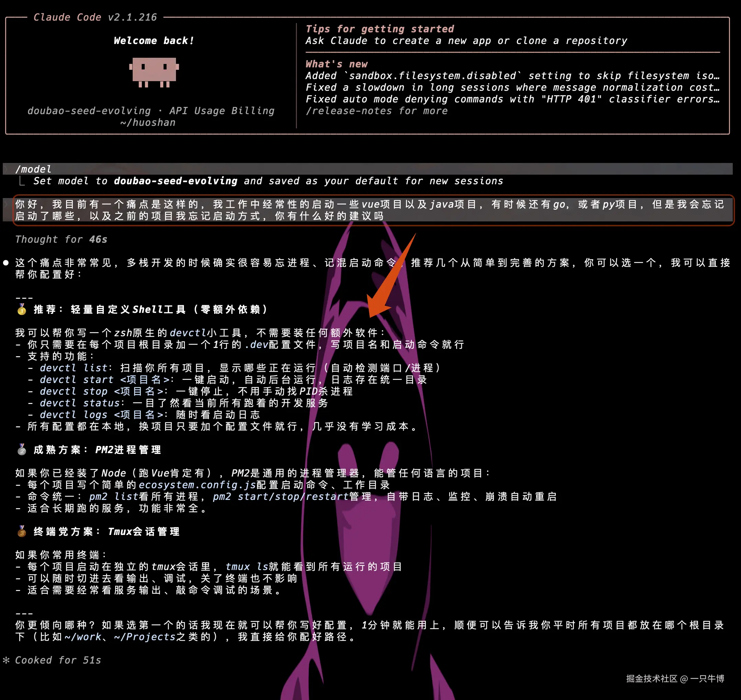Click the tmux ls command text
The width and height of the screenshot is (741, 700).
pos(247,566)
